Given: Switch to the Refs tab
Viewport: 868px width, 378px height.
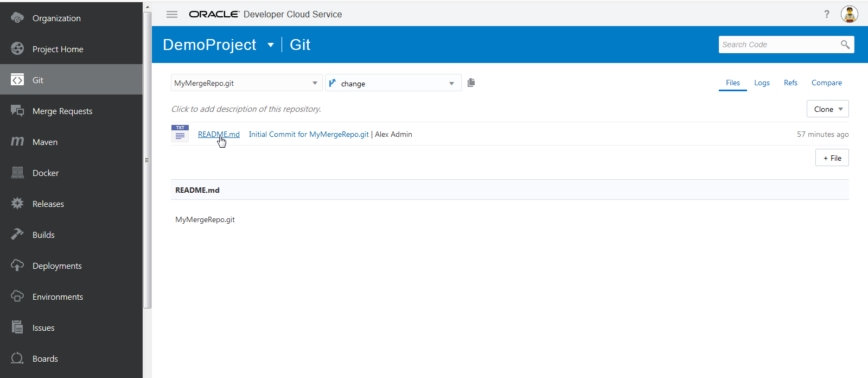Looking at the screenshot, I should point(790,83).
